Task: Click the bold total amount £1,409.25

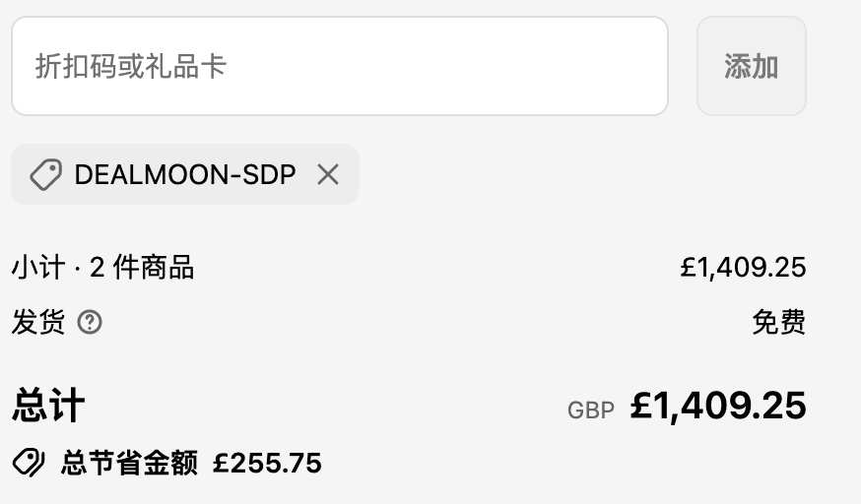Action: (718, 406)
